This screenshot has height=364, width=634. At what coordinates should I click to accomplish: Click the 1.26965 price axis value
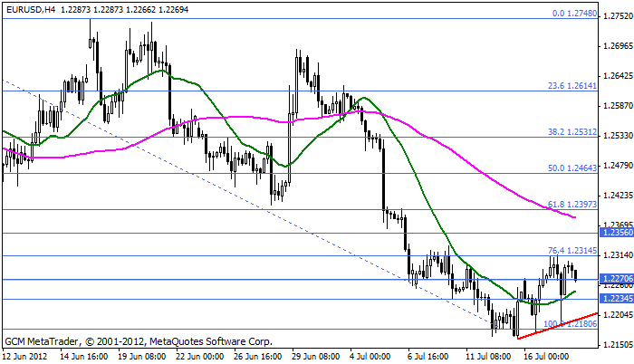(x=617, y=46)
